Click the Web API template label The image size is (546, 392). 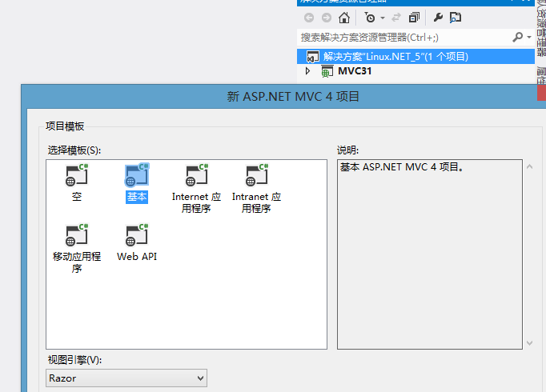[137, 257]
